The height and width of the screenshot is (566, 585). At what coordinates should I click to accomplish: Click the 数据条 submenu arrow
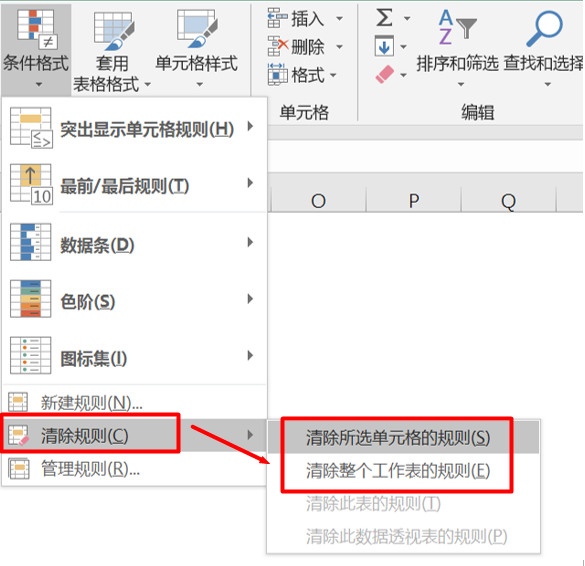[x=250, y=242]
